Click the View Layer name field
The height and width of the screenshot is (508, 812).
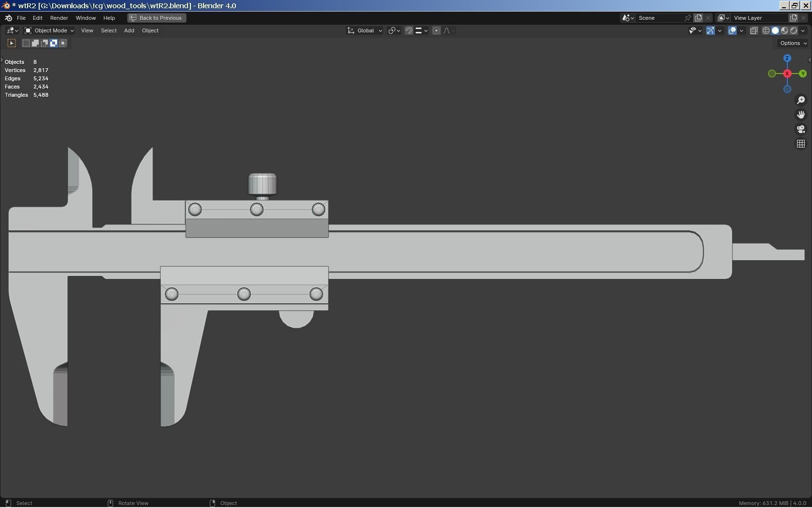pos(759,18)
